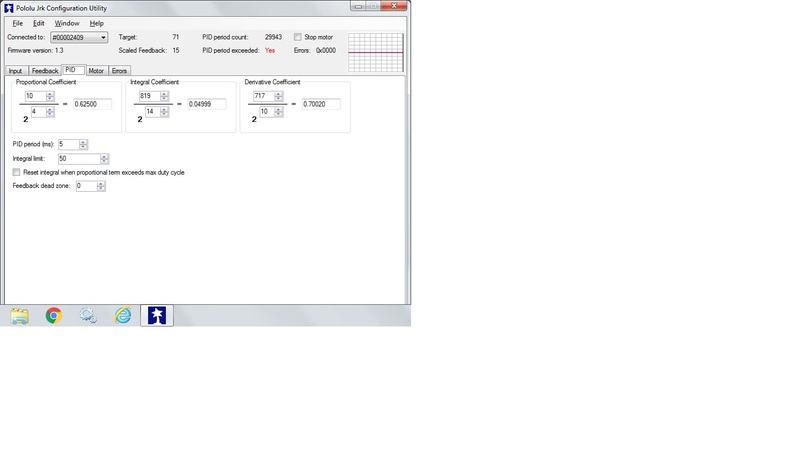Click the integral result field 0.04999
This screenshot has width=800, height=449.
(x=207, y=104)
